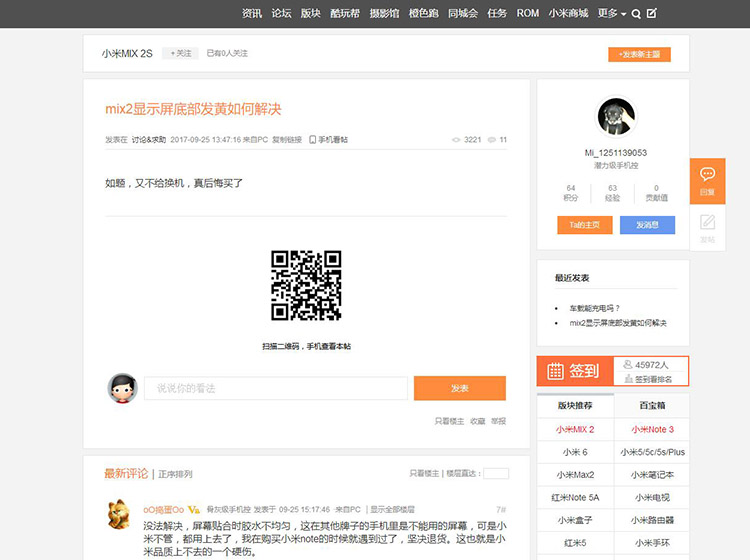The image size is (750, 560).
Task: Click the 正序排列 sort link
Action: 175,474
